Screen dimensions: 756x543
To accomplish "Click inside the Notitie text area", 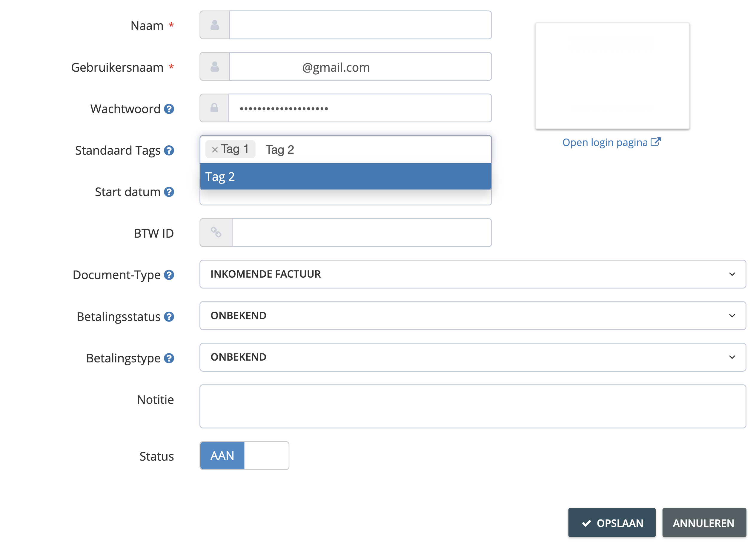I will (473, 406).
